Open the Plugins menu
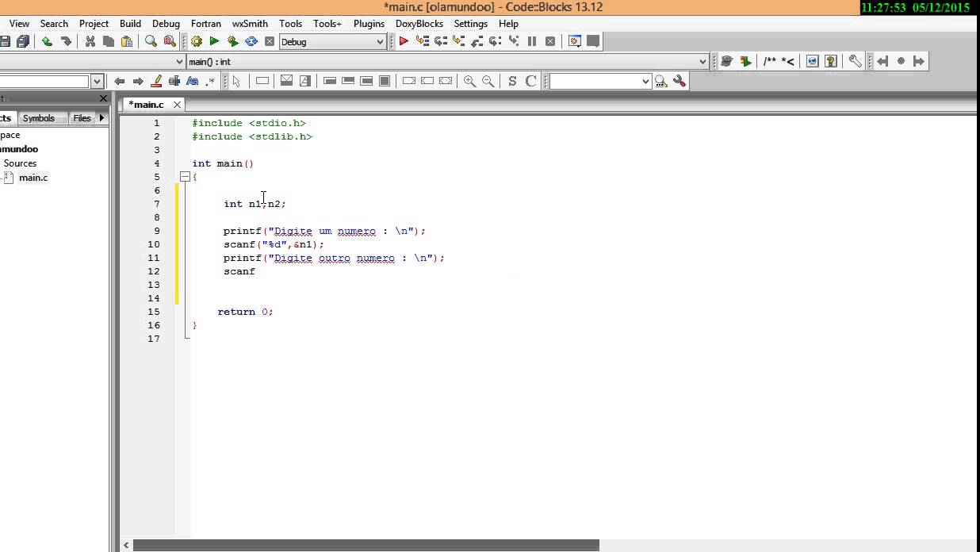The height and width of the screenshot is (552, 980). click(369, 24)
